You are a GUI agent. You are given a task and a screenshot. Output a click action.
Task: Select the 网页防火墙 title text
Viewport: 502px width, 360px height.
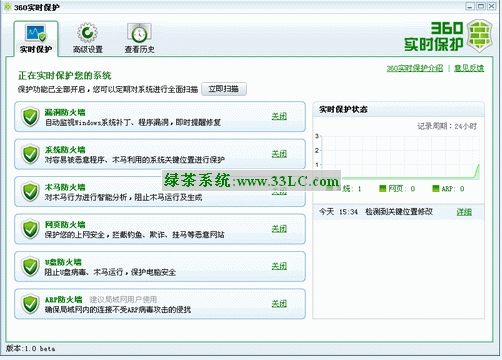[65, 225]
